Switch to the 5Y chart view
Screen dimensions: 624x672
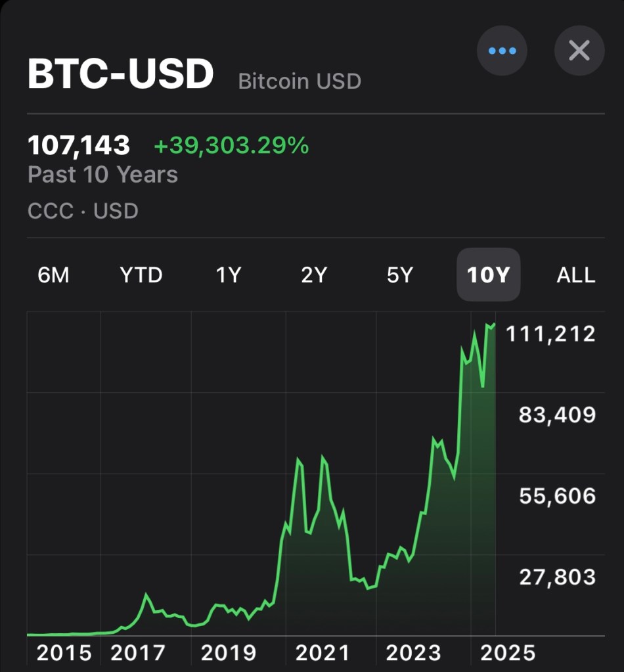pos(399,275)
